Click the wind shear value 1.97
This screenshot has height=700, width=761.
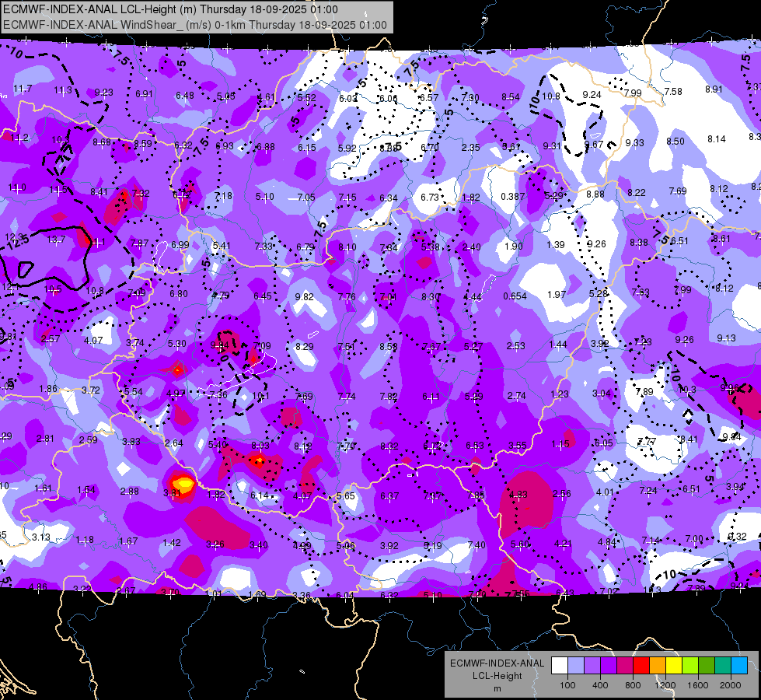557,294
